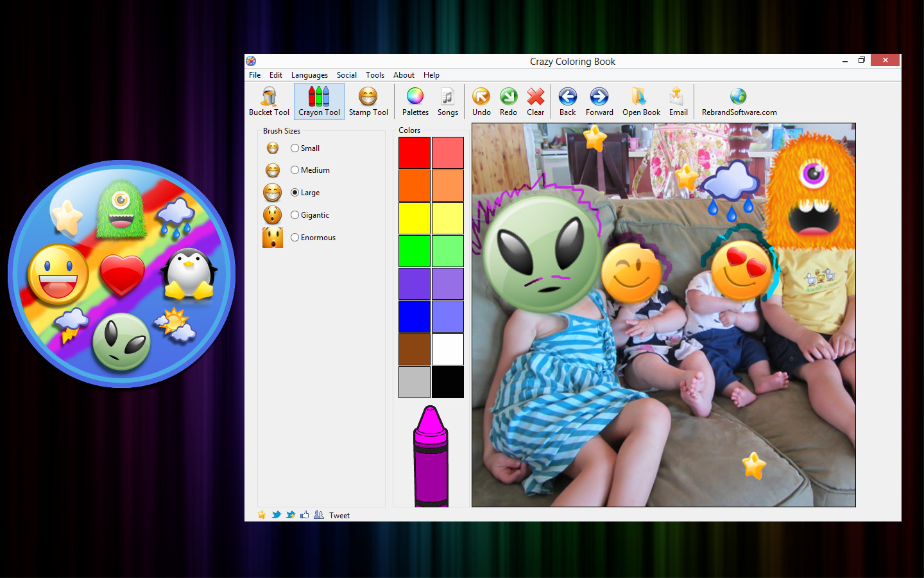Screen dimensions: 924x578
Task: Select the Gigantic brush size
Action: coord(310,215)
